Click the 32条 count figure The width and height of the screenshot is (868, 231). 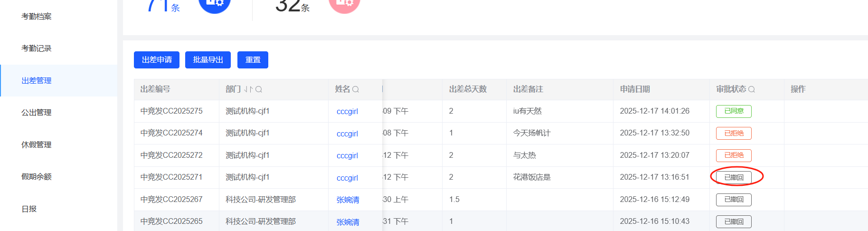tap(292, 6)
